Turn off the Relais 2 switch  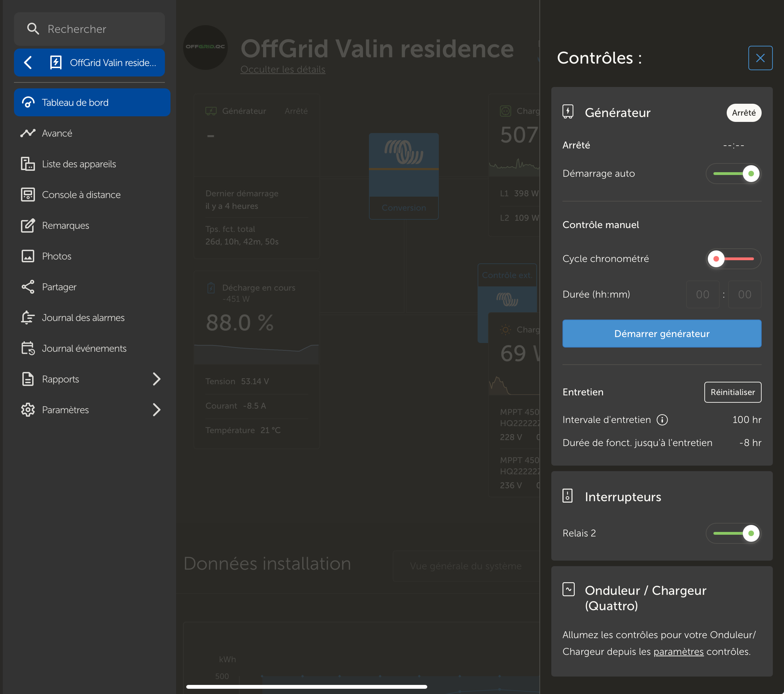point(733,533)
